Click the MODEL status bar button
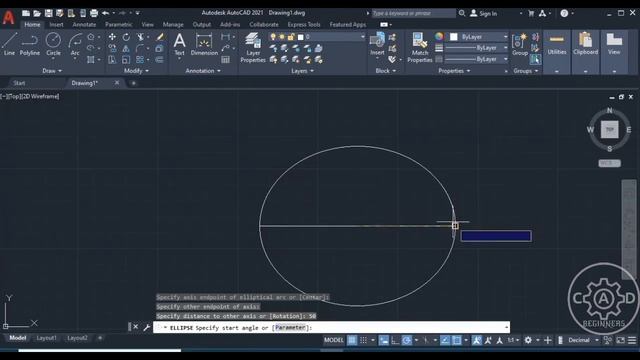This screenshot has width=640, height=360. click(x=333, y=340)
